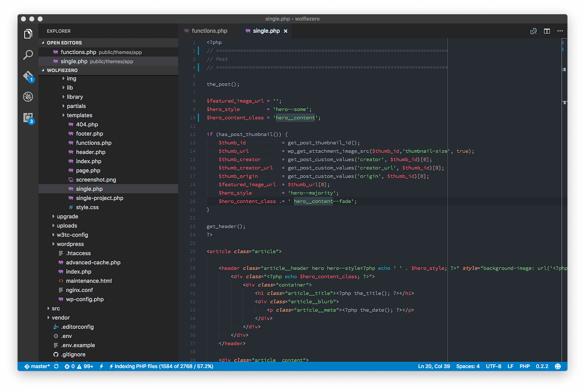Click the editor overview ruler scrollbar
Image resolution: width=585 pixels, height=392 pixels.
[564, 200]
